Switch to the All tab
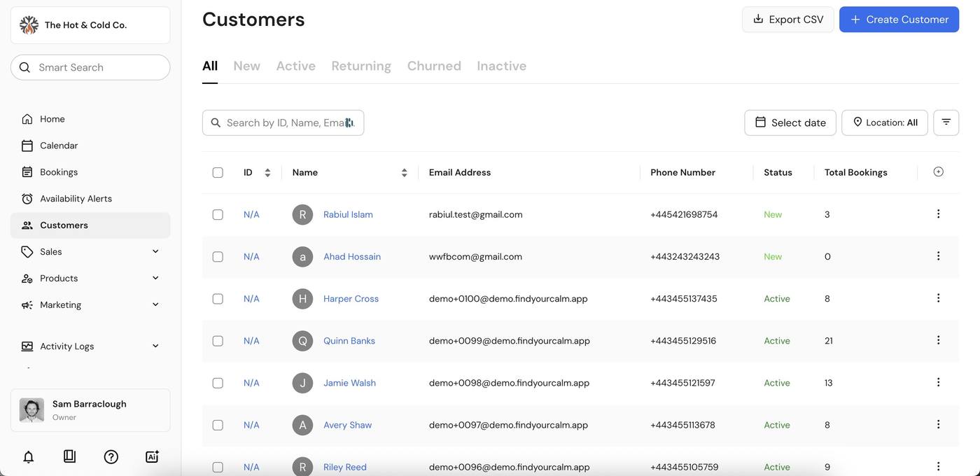 coord(210,66)
